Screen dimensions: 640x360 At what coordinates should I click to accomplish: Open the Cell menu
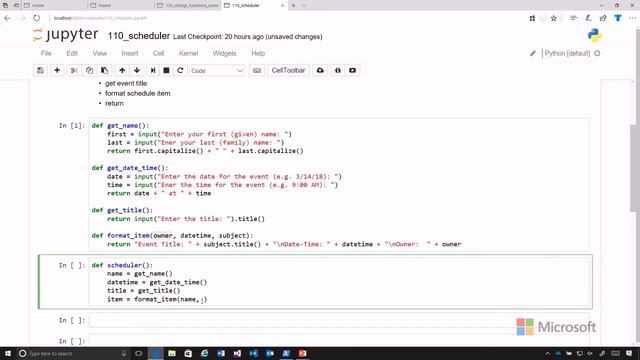[158, 53]
